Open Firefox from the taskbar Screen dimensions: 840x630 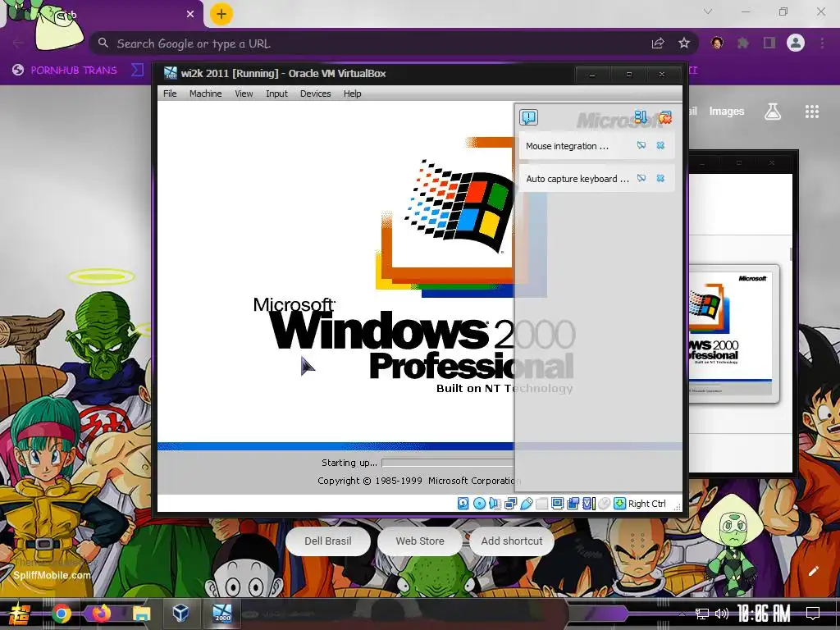[x=101, y=614]
